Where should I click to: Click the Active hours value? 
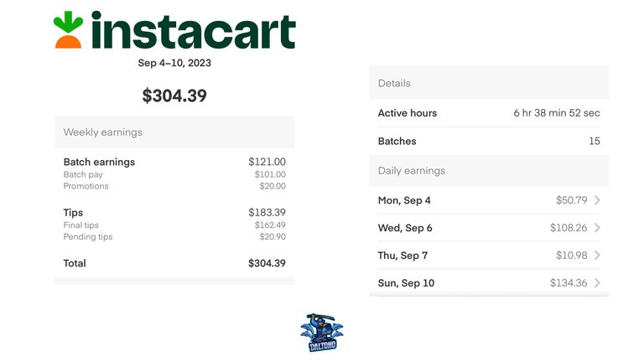[557, 113]
